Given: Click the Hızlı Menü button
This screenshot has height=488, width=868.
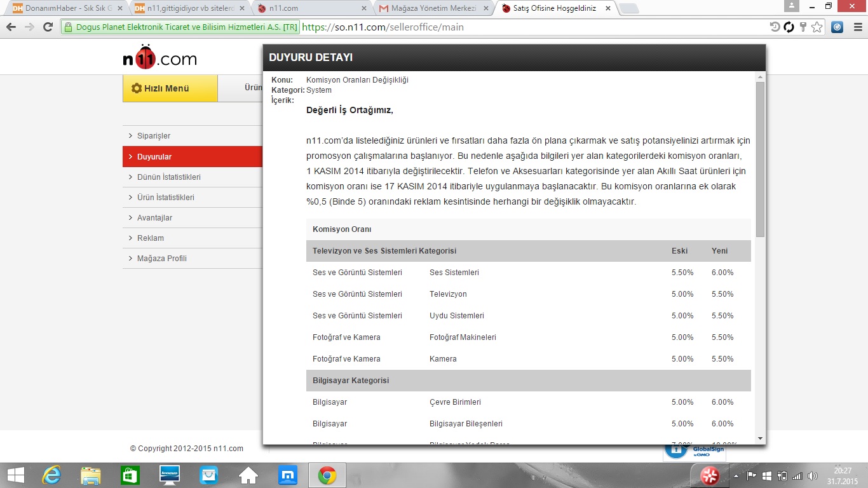Looking at the screenshot, I should pos(170,88).
